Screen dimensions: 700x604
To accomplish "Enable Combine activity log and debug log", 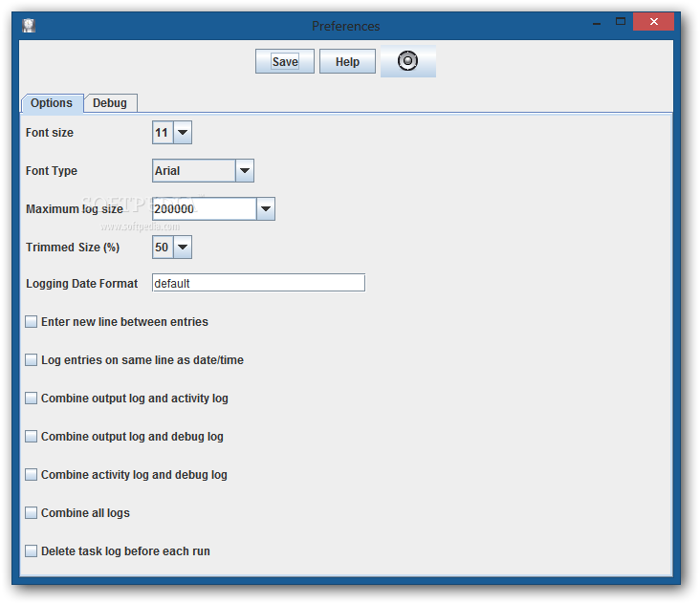I will [31, 475].
